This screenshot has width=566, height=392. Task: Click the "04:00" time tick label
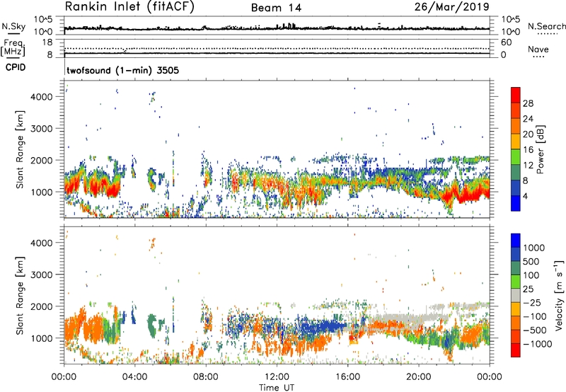135,377
